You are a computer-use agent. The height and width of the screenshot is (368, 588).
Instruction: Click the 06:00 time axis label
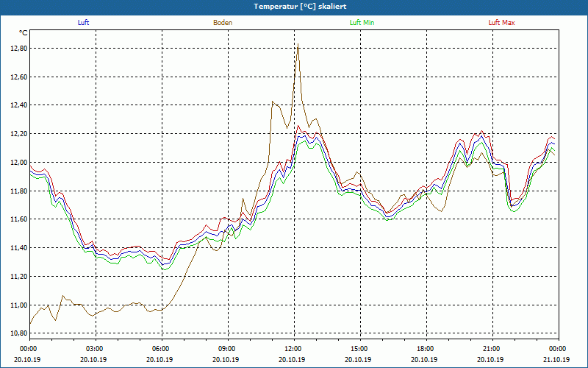[x=162, y=349]
